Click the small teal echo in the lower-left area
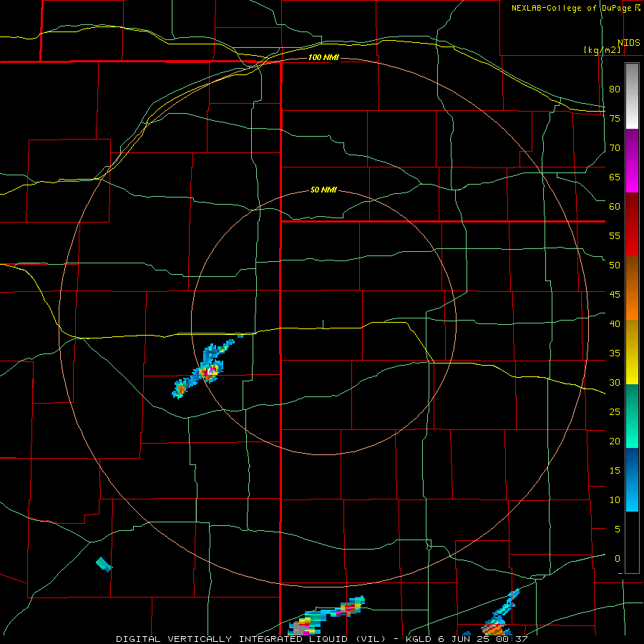The width and height of the screenshot is (644, 644). coord(104,565)
